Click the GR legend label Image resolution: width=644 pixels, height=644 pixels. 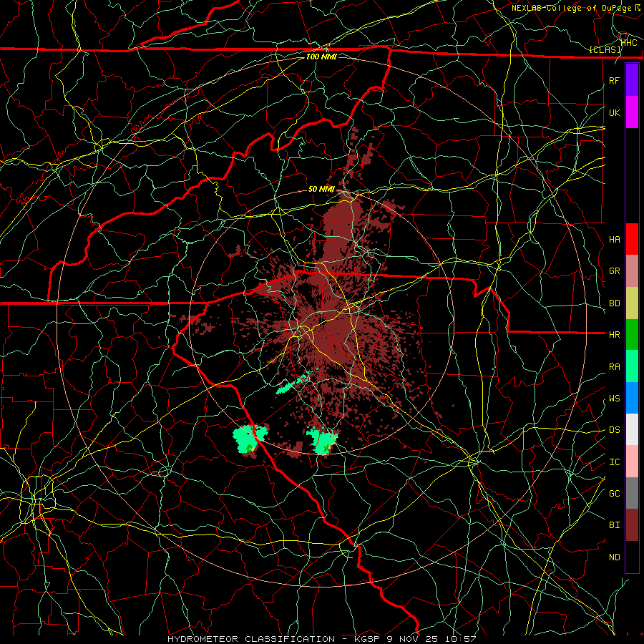tap(615, 271)
